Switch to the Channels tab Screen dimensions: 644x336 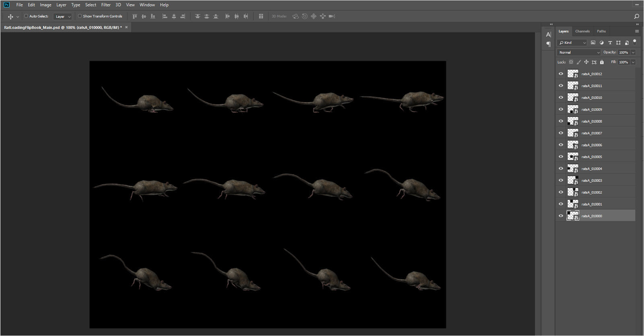pyautogui.click(x=582, y=31)
